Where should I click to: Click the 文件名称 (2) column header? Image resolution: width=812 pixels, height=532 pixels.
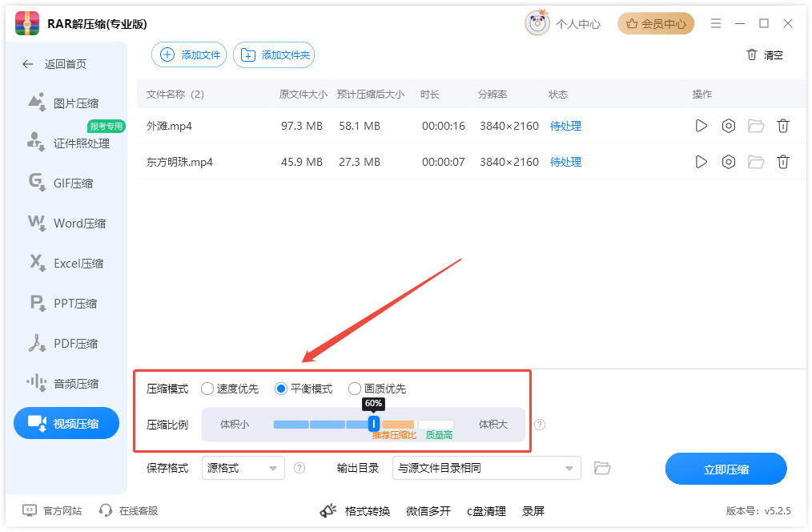[x=175, y=95]
